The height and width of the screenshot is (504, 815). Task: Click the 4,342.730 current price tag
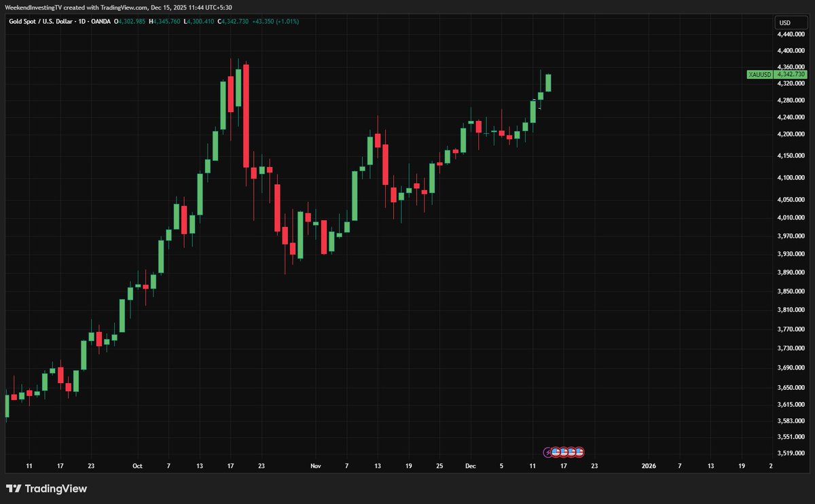[x=791, y=74]
